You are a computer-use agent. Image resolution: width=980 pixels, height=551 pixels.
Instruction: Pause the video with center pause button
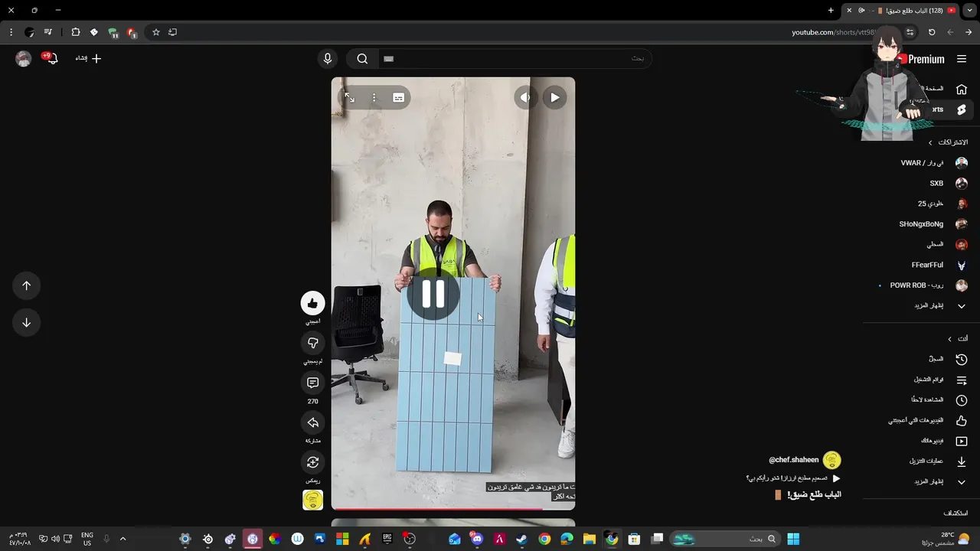[x=433, y=294]
